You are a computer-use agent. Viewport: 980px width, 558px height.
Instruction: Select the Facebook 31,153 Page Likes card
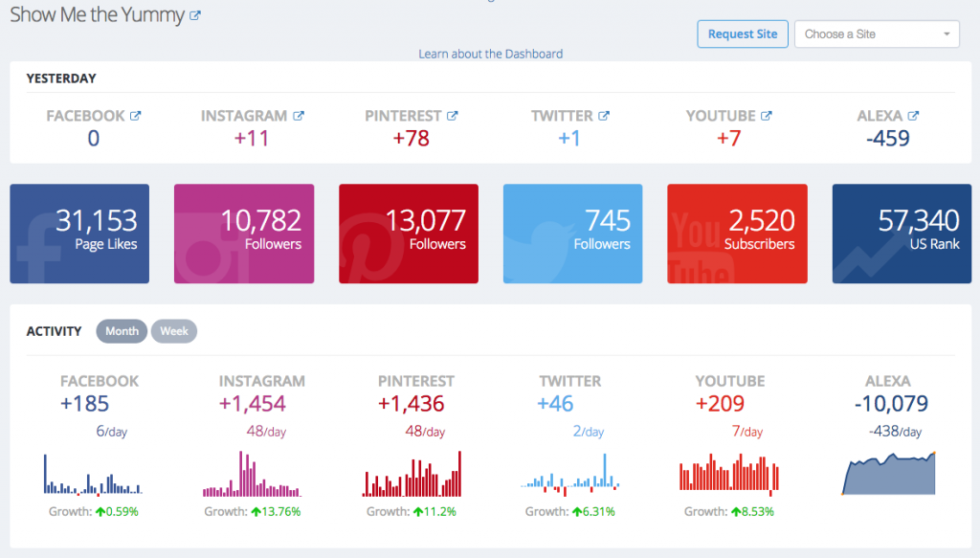79,234
